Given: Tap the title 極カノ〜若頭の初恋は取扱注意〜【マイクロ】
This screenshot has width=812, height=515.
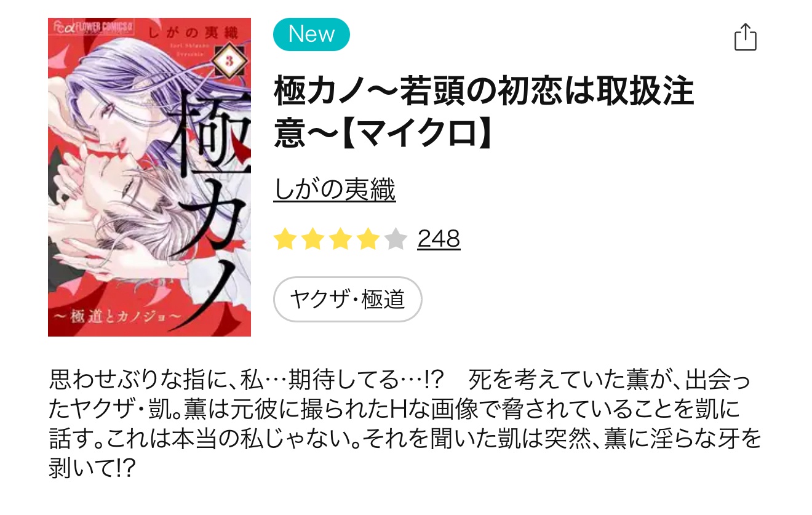Looking at the screenshot, I should [x=484, y=113].
